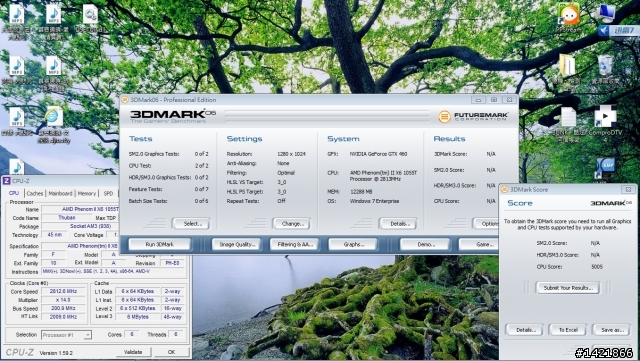The width and height of the screenshot is (640, 361).
Task: Click OK in the CPU-Z window
Action: 172,352
